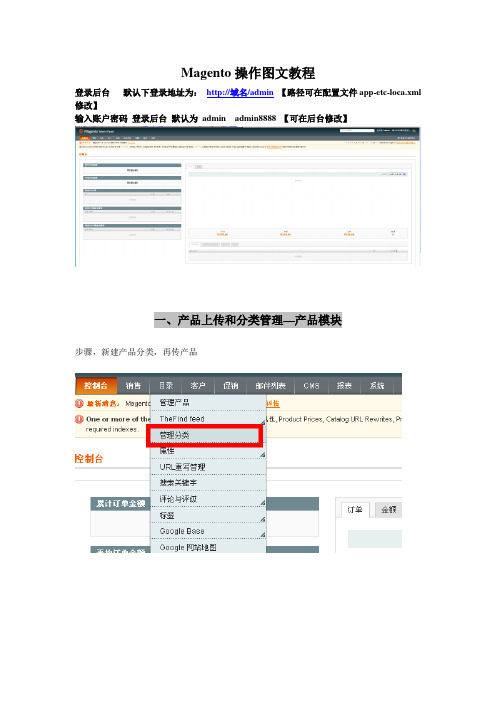
Task: Choose Google Base menu entry
Action: (208, 531)
